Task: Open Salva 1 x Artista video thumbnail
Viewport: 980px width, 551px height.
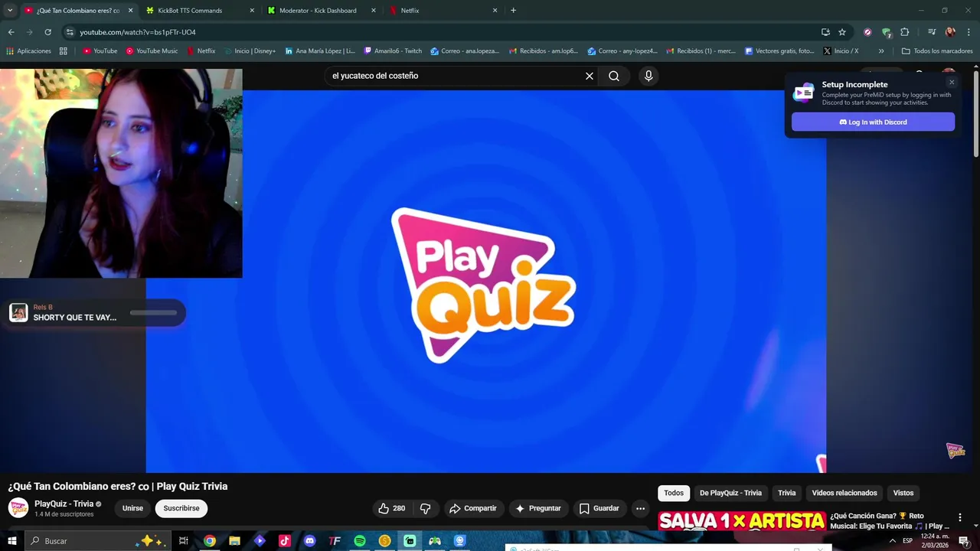Action: point(742,521)
